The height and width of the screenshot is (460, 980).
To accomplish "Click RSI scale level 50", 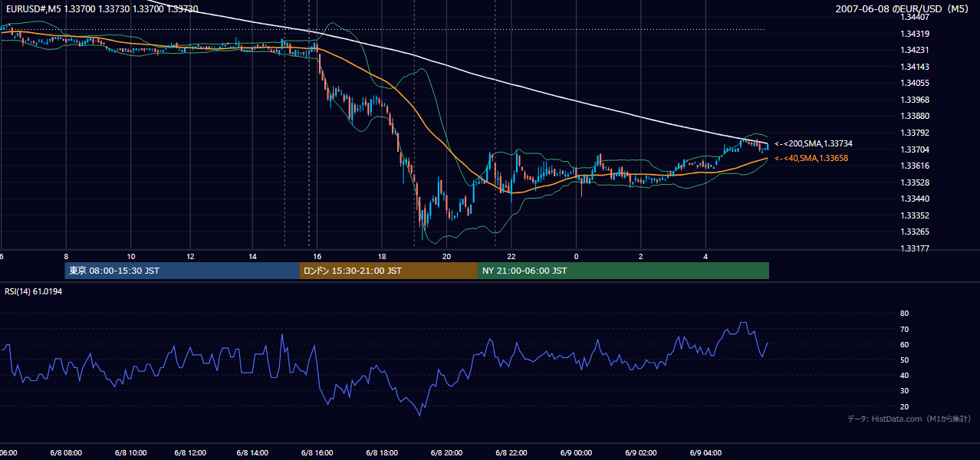I will pyautogui.click(x=904, y=360).
